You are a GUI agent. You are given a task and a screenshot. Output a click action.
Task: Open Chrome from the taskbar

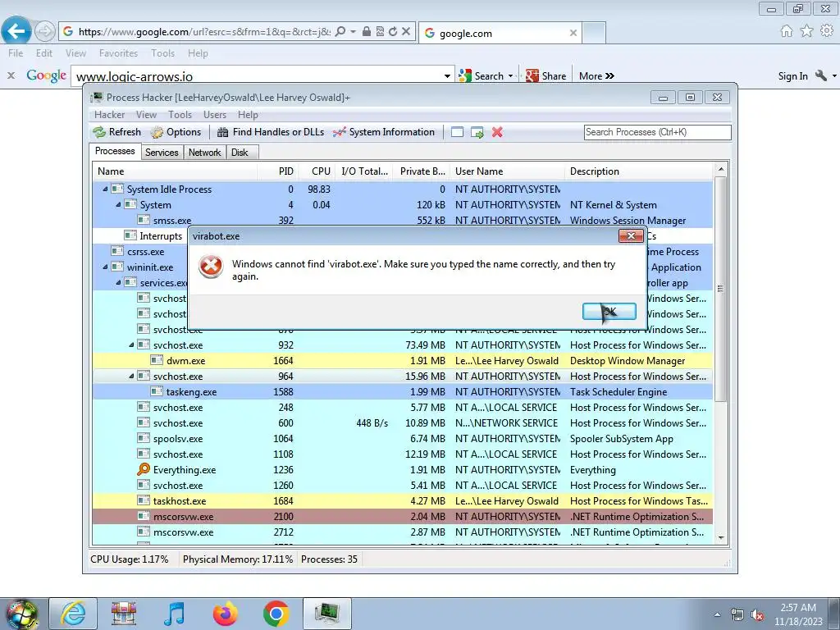[276, 614]
